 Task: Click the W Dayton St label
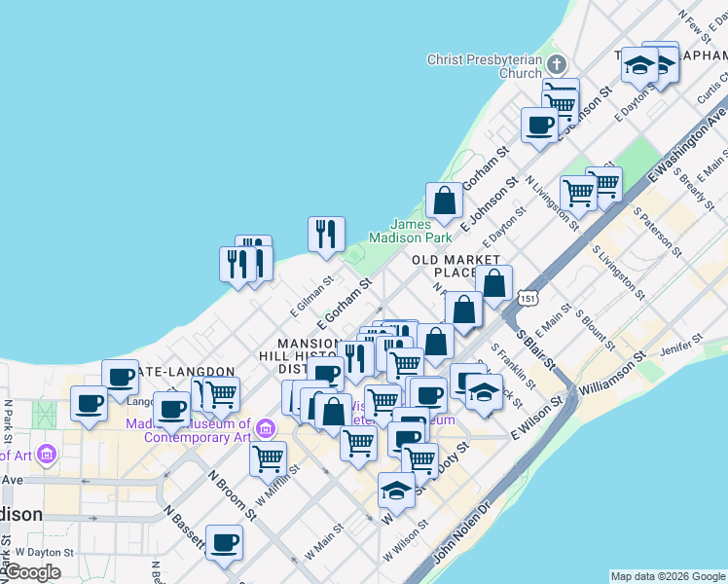tap(44, 553)
